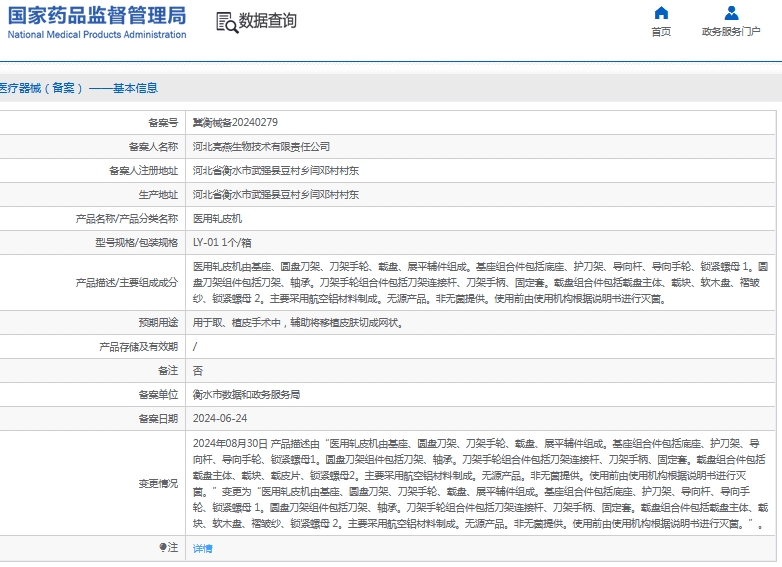Click the 备注 value 否
Screen dimensions: 782x567
198,371
